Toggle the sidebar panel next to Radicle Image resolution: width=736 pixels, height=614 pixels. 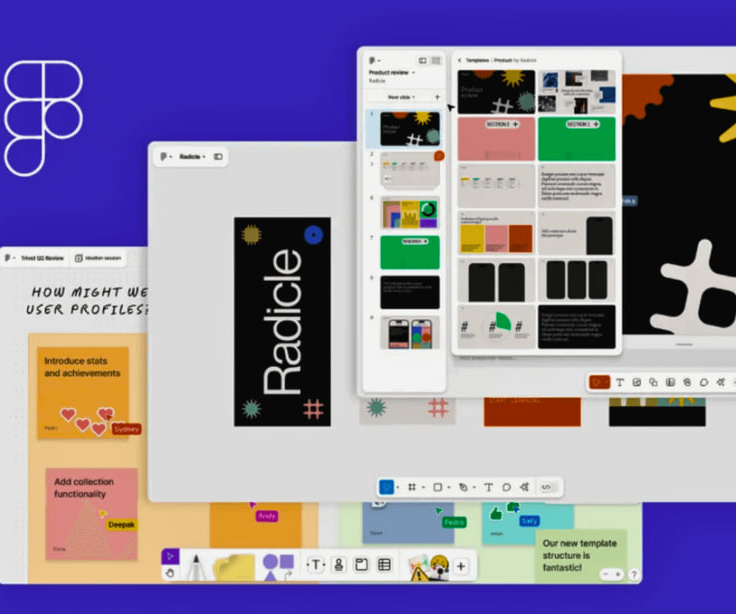218,157
